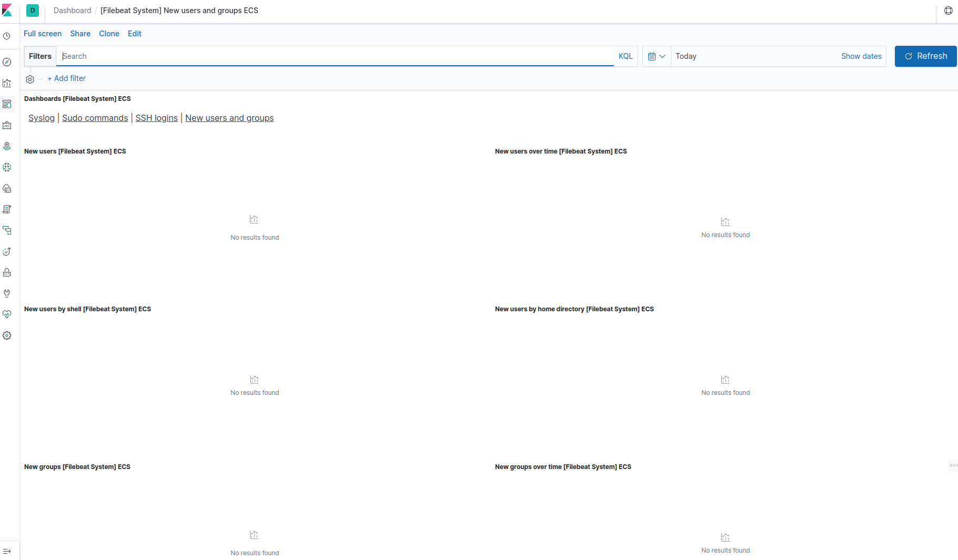This screenshot has width=958, height=560.
Task: Open the help menu icon
Action: click(x=949, y=11)
